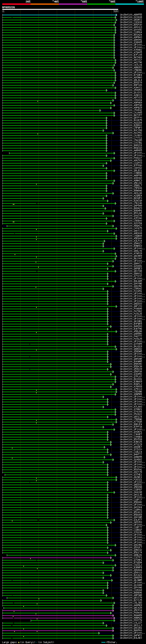
Task: Select the UniRef100_Q4FWT2 label
Action: pyautogui.click(x=131, y=636)
